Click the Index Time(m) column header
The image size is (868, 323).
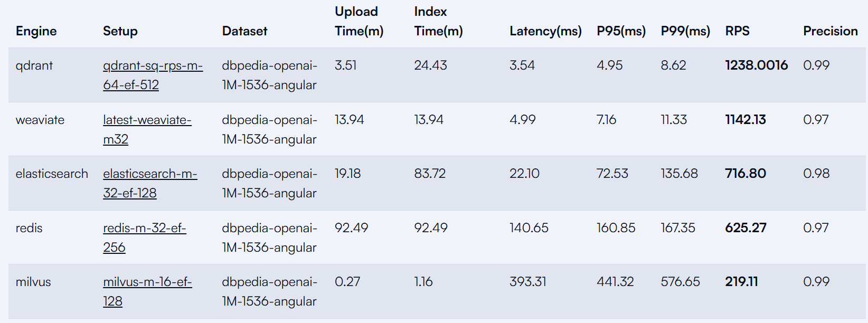pos(438,21)
